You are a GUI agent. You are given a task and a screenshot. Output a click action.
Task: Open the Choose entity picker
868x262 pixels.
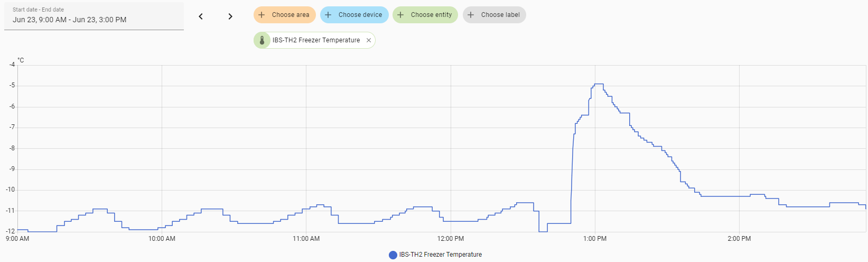tap(425, 15)
